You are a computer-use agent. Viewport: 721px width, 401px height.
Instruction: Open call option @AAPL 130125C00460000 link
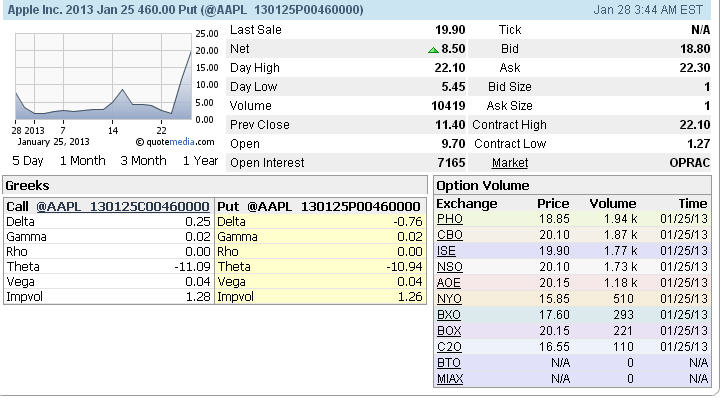tap(123, 206)
